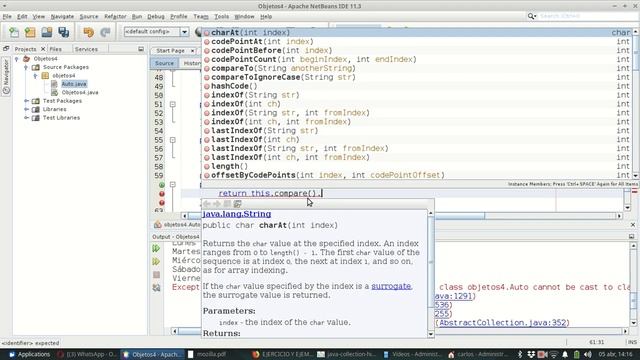
Task: Expand the Test Packages node
Action: point(26,101)
